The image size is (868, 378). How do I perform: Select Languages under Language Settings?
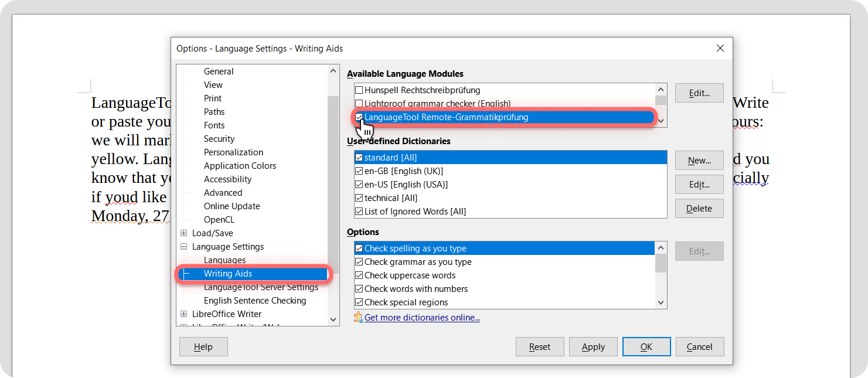(x=224, y=260)
